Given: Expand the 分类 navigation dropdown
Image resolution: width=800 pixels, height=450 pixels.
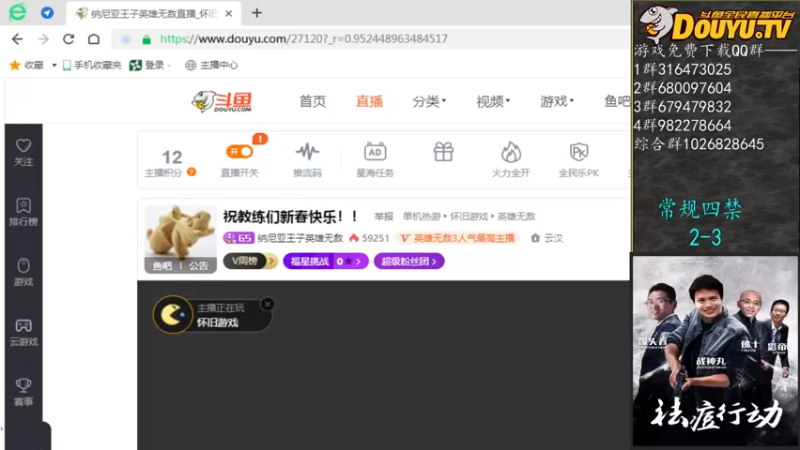Looking at the screenshot, I should (x=429, y=102).
